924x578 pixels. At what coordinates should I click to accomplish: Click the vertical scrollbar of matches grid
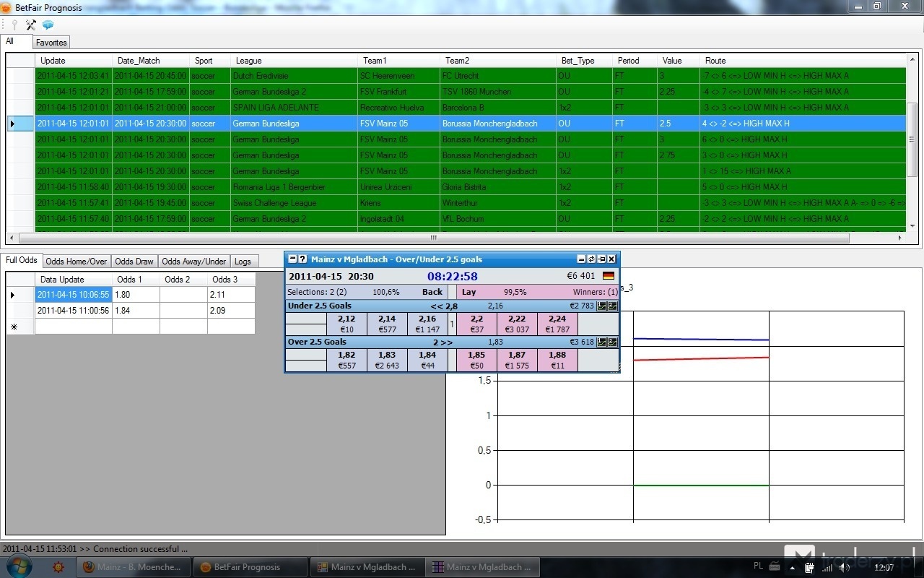(912, 141)
